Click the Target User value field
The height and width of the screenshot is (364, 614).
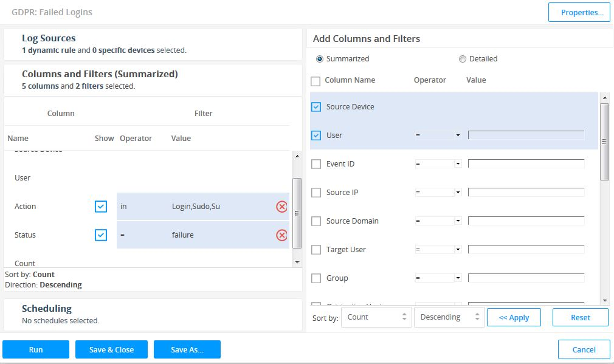tap(526, 250)
